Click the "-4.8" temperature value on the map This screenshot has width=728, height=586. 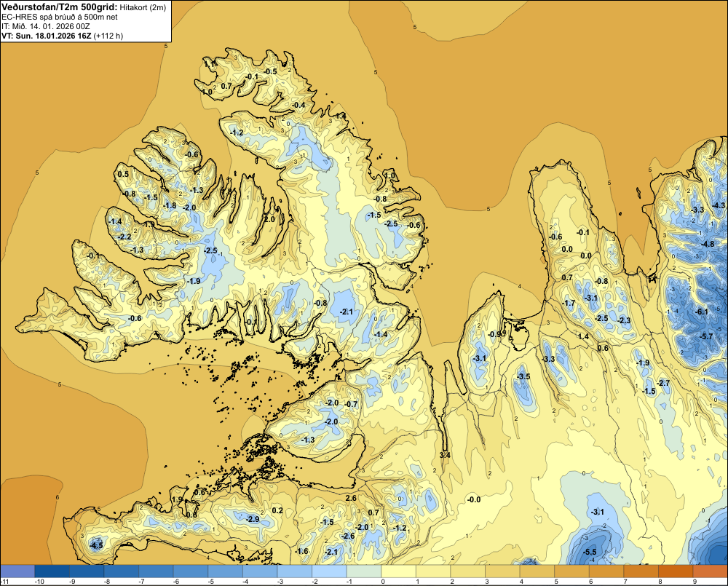[708, 245]
